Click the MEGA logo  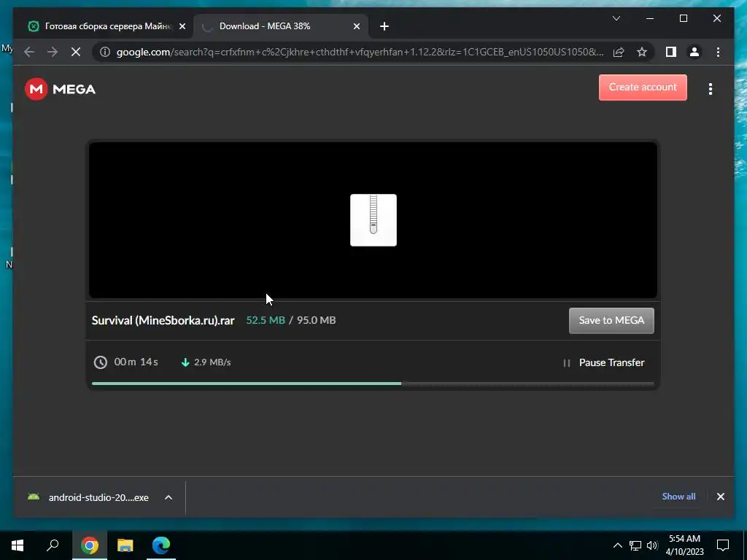tap(60, 89)
